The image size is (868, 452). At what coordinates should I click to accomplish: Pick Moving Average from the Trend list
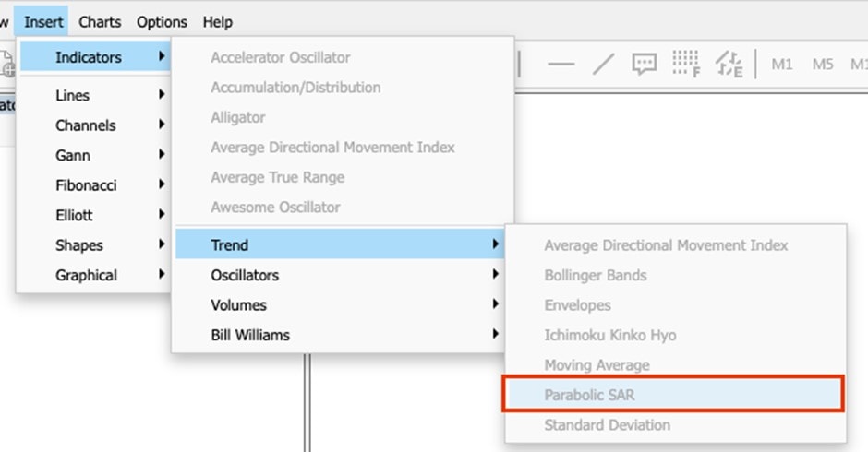[x=597, y=364]
